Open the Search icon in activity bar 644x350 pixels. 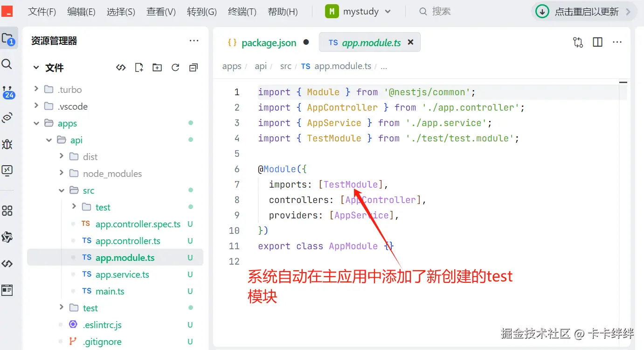(x=7, y=64)
